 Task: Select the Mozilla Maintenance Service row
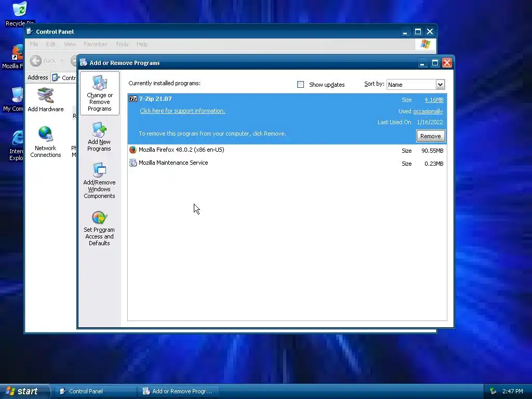[287, 163]
